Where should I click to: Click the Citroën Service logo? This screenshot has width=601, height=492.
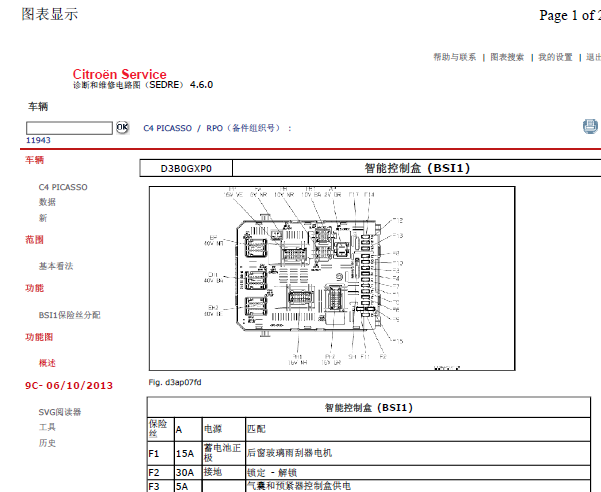click(x=120, y=74)
